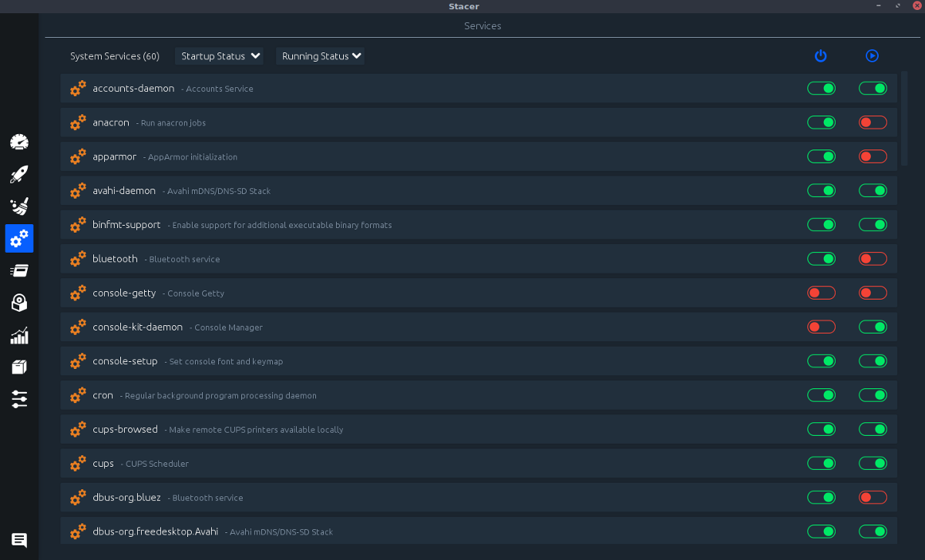Click the running status play column icon
The image size is (925, 560).
click(x=872, y=55)
